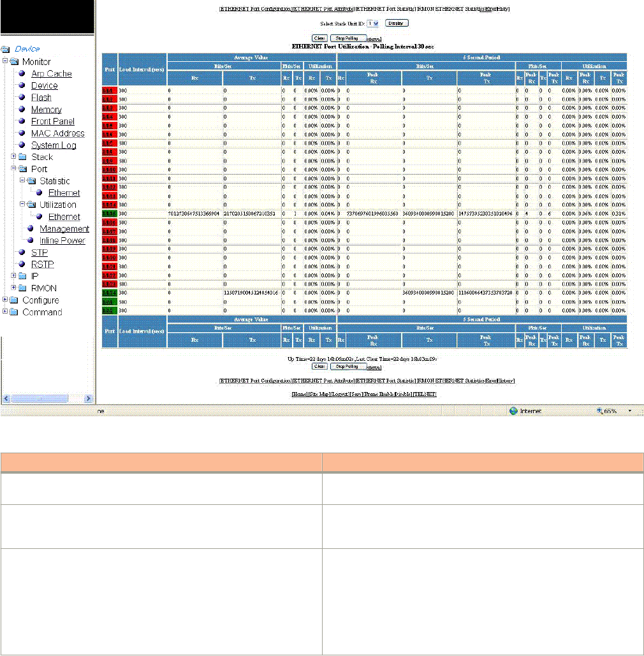Click the bullet icon beside RSTP
Viewport: 644px width, 656px height.
(x=22, y=264)
